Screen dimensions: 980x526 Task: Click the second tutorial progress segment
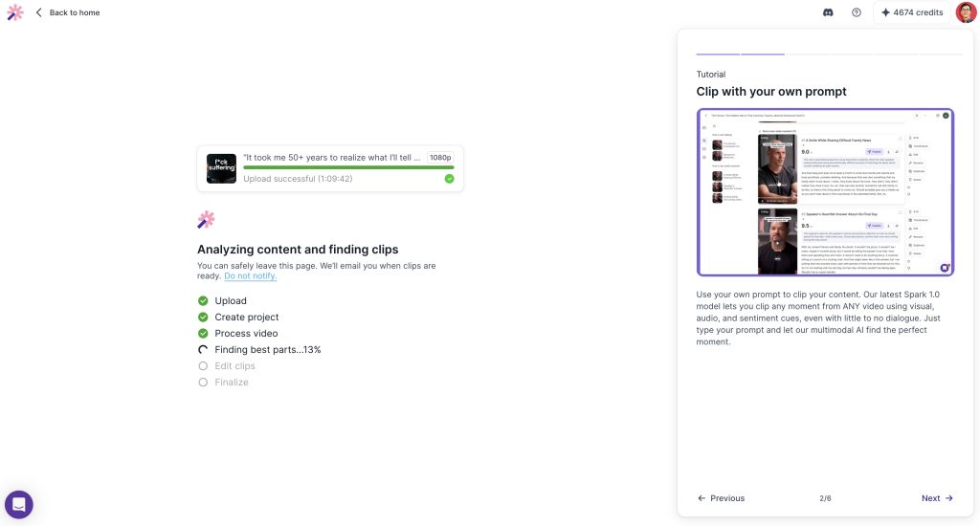tap(763, 55)
